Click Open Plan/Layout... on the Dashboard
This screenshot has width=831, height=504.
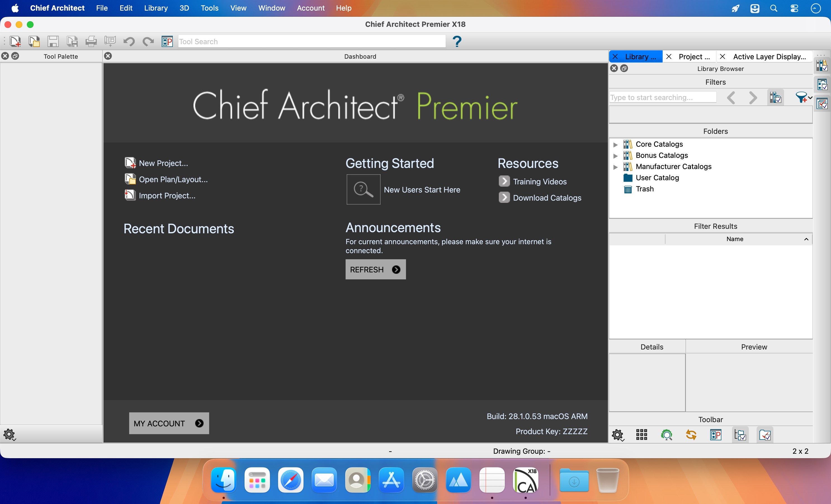pyautogui.click(x=166, y=179)
